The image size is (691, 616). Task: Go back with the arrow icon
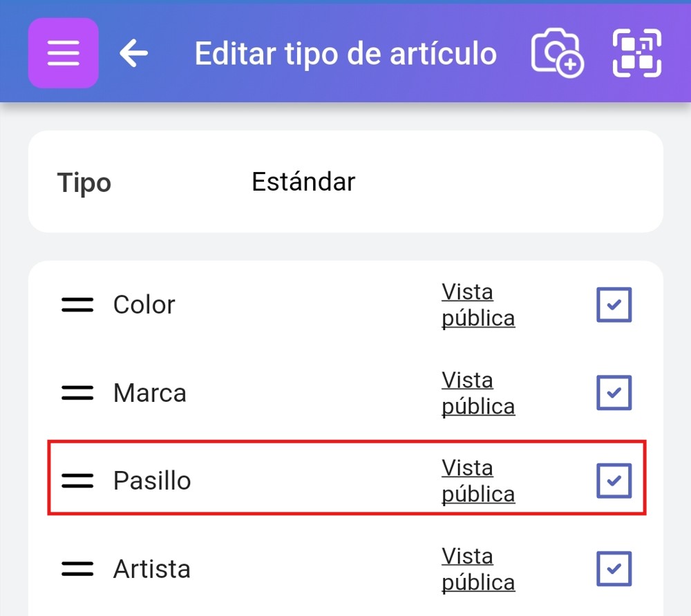[x=133, y=53]
